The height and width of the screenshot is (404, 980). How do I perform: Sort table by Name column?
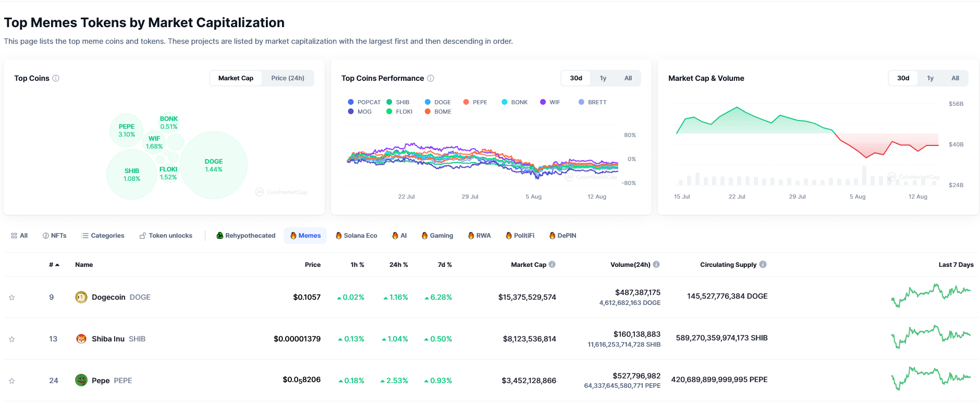click(84, 265)
